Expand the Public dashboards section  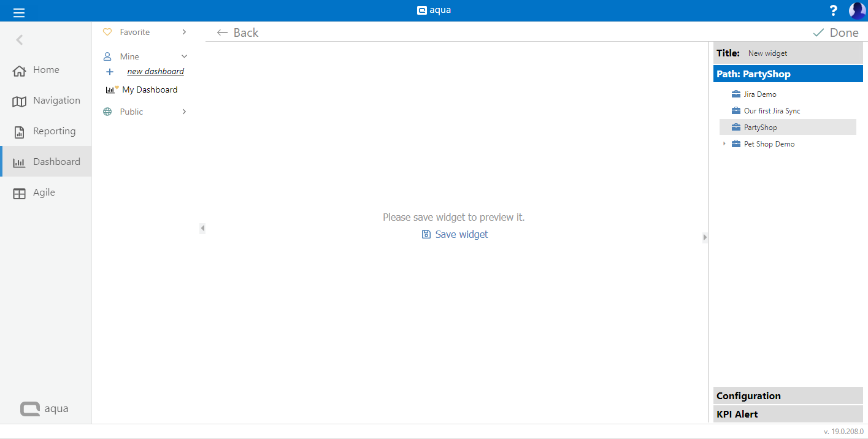click(x=184, y=112)
